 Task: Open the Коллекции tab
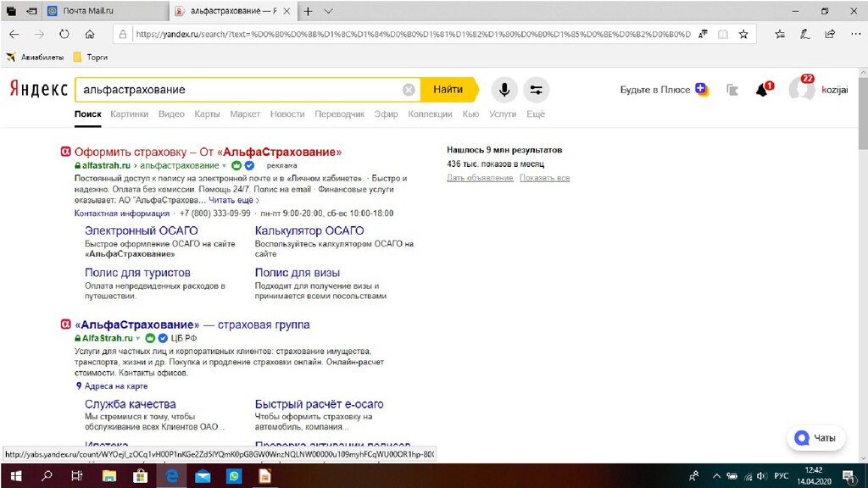point(430,114)
